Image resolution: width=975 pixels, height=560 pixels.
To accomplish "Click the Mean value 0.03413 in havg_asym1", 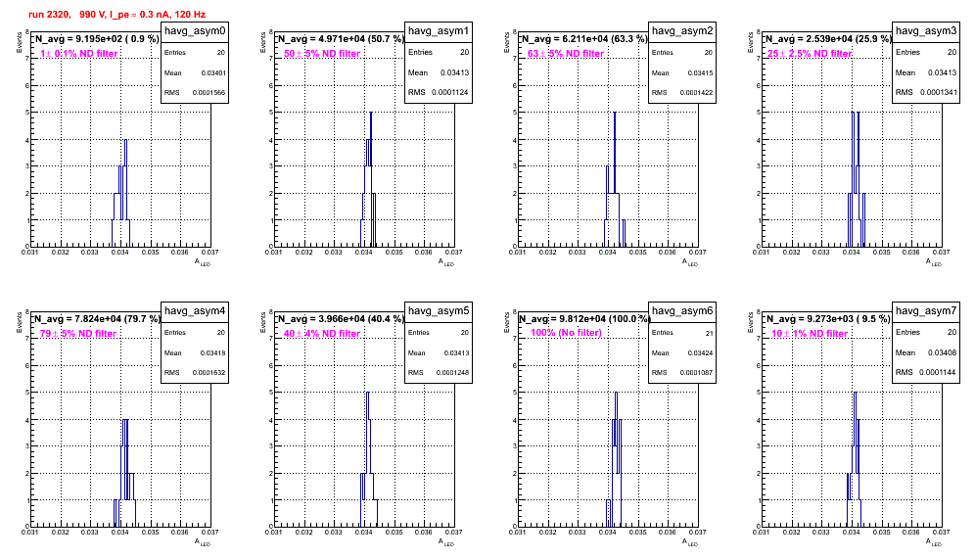I will point(455,72).
